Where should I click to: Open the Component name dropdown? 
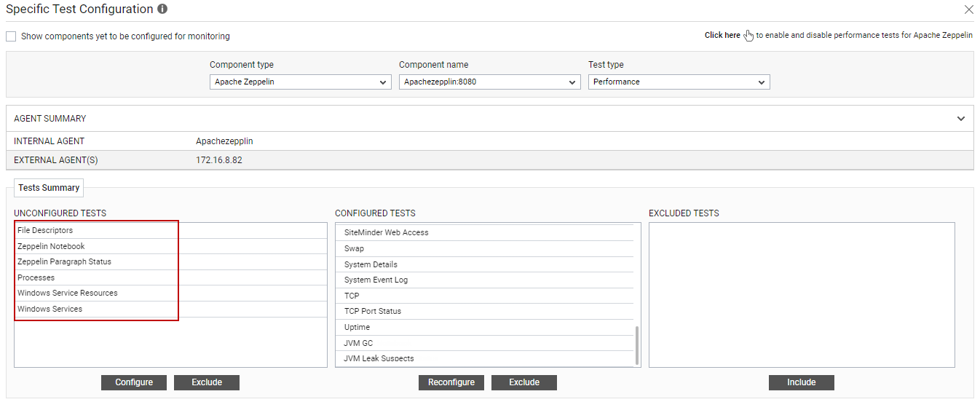490,82
